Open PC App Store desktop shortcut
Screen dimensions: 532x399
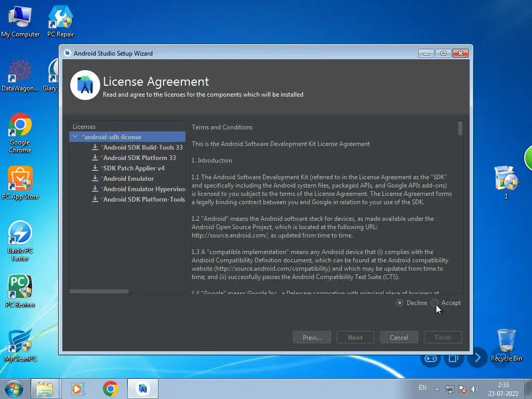coord(20,183)
